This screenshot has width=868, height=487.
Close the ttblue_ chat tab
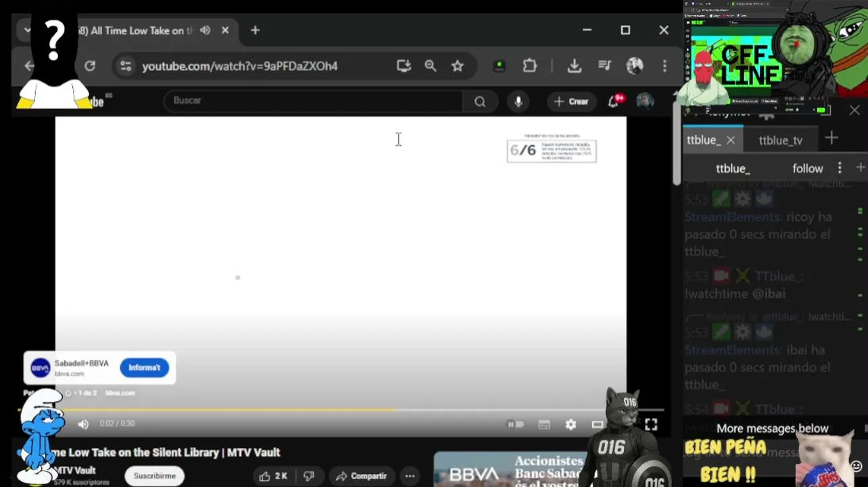tap(731, 140)
